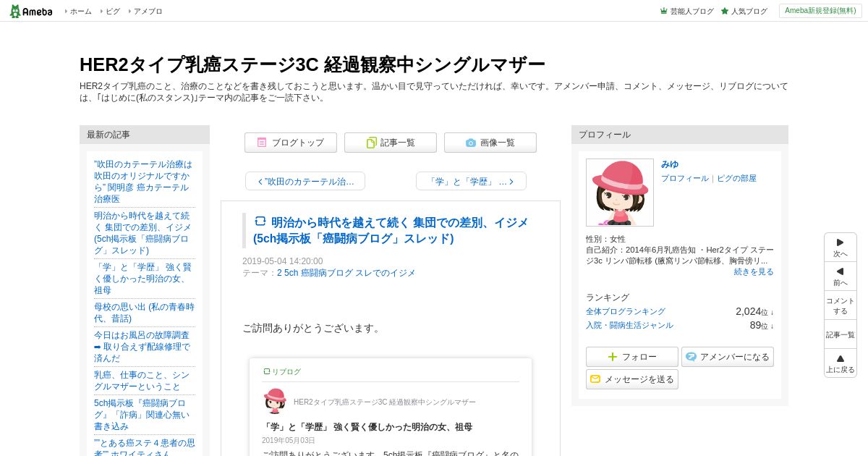Open 全体ブログランキング link

(x=626, y=311)
